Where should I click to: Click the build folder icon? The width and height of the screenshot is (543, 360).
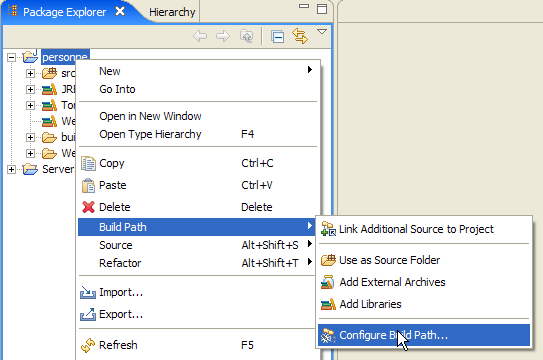(49, 137)
